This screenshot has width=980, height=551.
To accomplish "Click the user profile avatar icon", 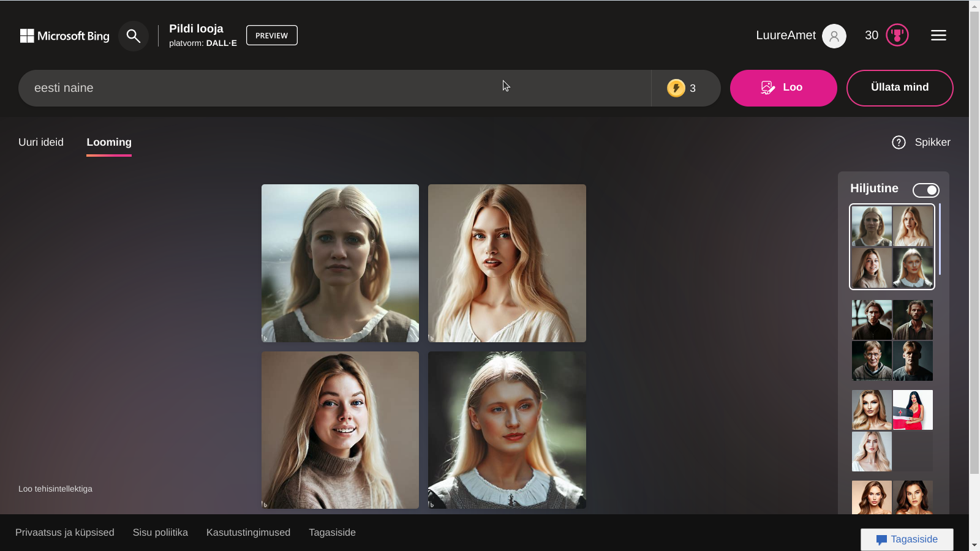I will tap(834, 36).
